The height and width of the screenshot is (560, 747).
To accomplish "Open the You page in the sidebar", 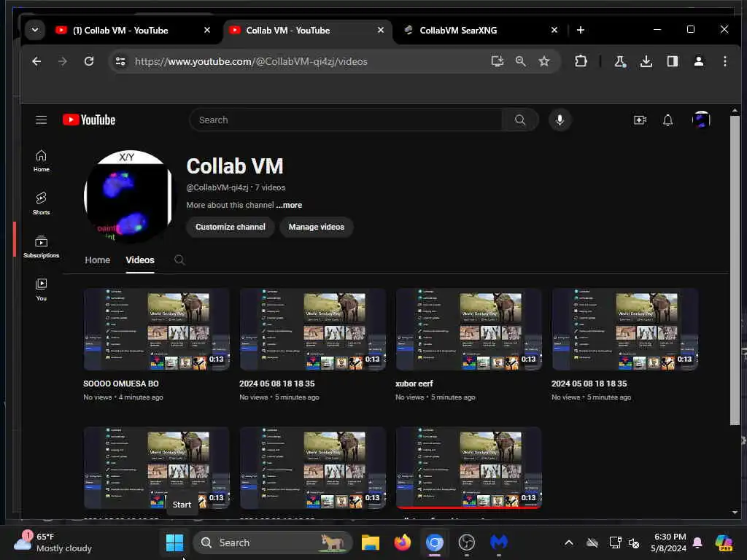I will (x=42, y=289).
